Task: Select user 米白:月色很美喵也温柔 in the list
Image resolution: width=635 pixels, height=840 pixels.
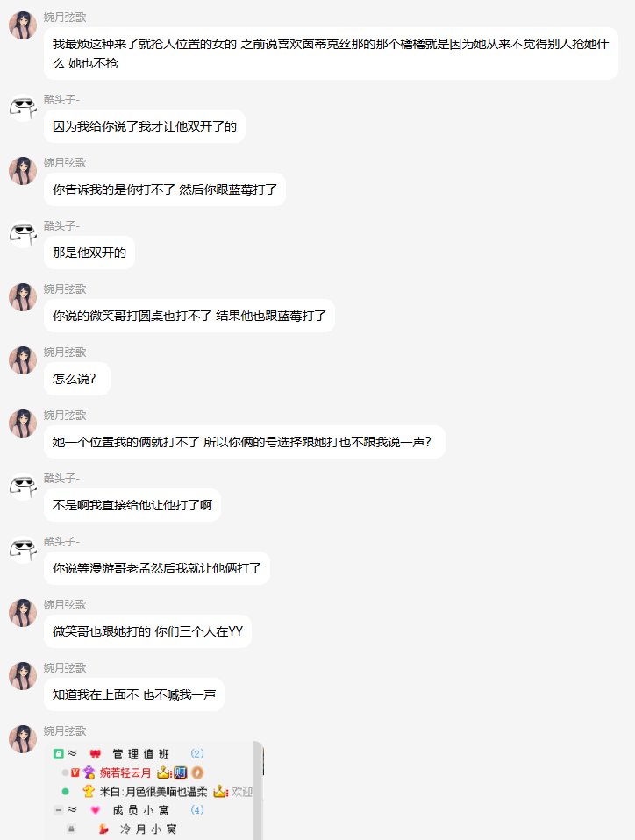Action: (x=153, y=791)
